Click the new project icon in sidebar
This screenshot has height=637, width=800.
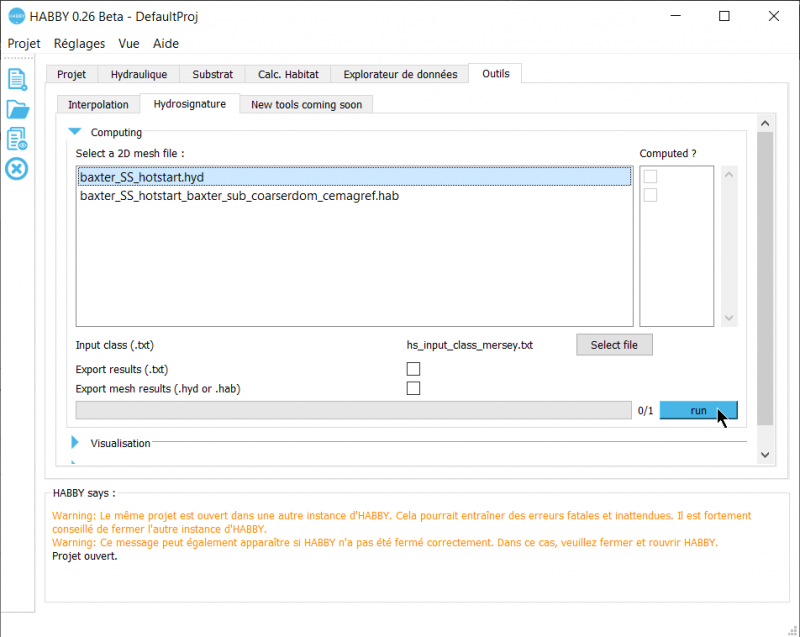(16, 79)
